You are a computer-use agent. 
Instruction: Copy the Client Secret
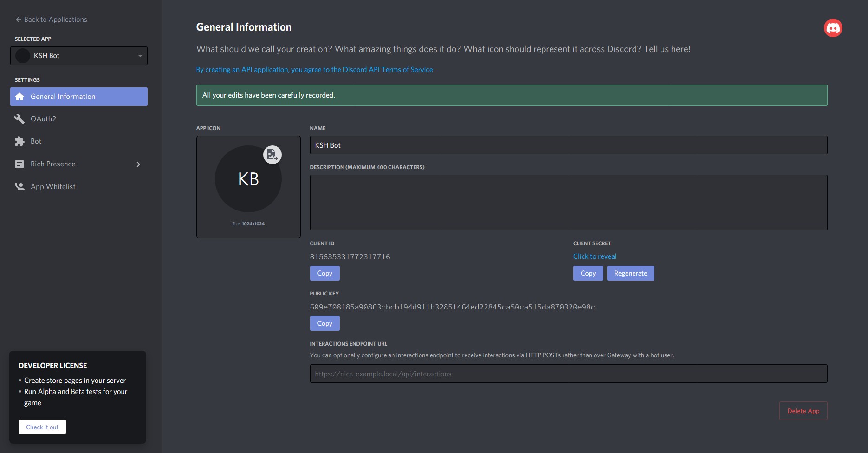click(x=588, y=273)
